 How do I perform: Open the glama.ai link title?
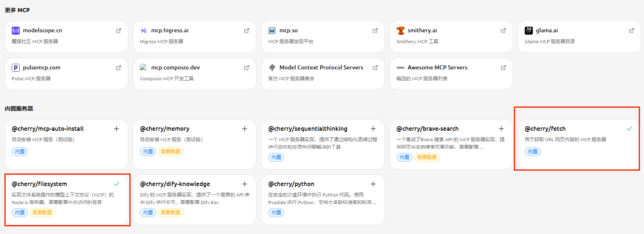547,30
